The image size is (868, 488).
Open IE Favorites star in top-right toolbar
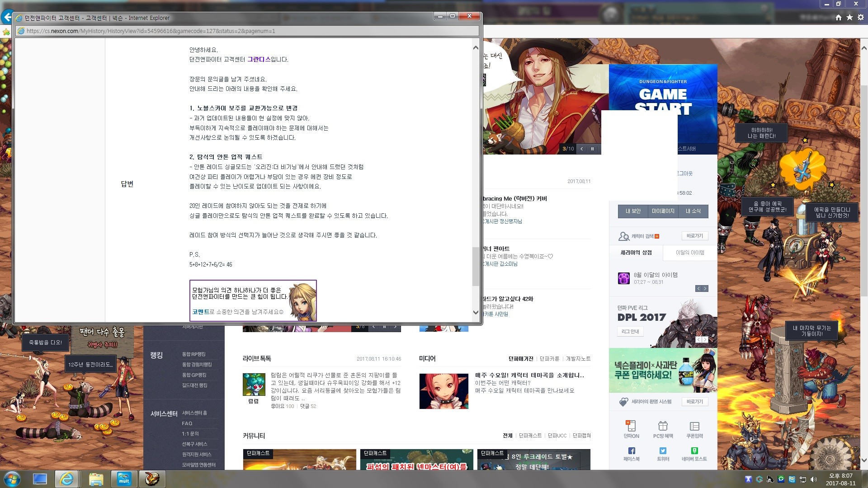tap(849, 17)
